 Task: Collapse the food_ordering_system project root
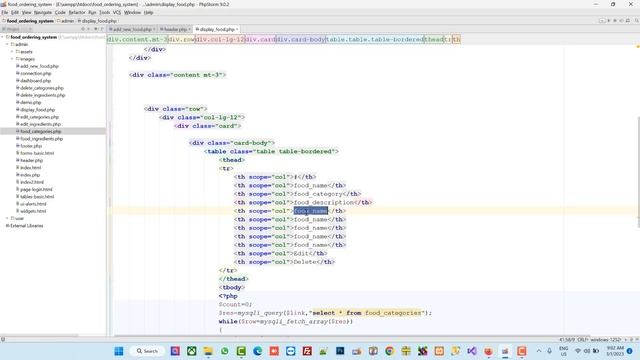point(2,37)
